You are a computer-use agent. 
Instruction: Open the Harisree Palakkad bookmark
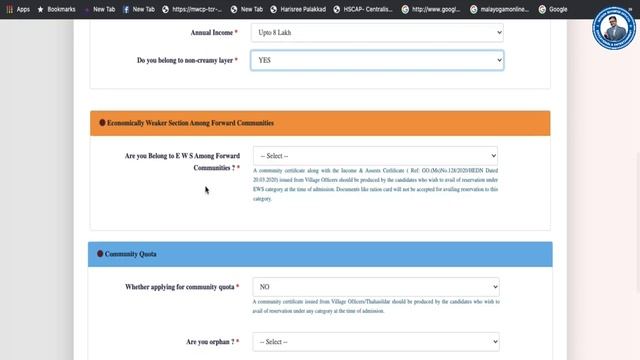(x=298, y=9)
